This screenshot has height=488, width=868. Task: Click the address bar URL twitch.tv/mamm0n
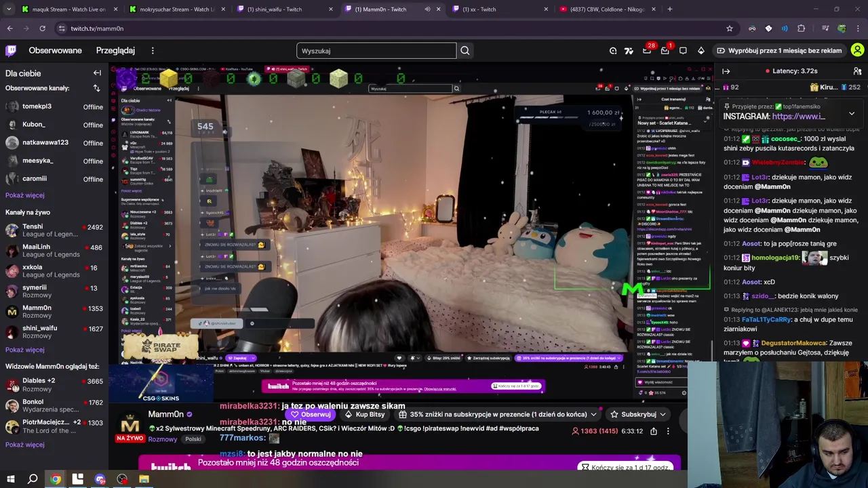click(97, 28)
